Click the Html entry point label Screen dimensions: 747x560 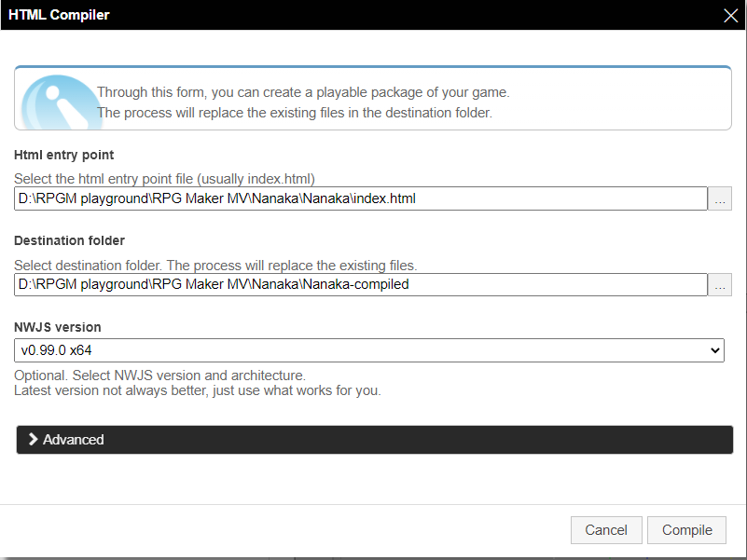coord(63,155)
